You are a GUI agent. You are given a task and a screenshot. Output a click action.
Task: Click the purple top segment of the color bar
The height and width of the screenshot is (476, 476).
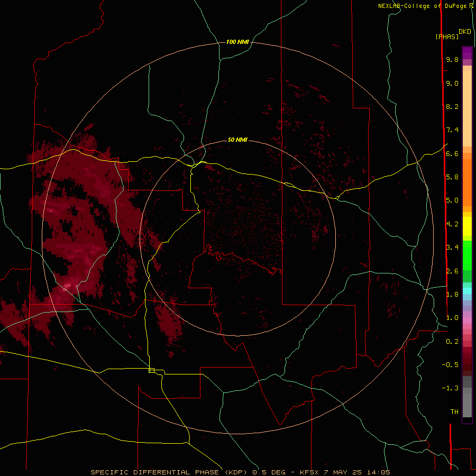[x=467, y=53]
